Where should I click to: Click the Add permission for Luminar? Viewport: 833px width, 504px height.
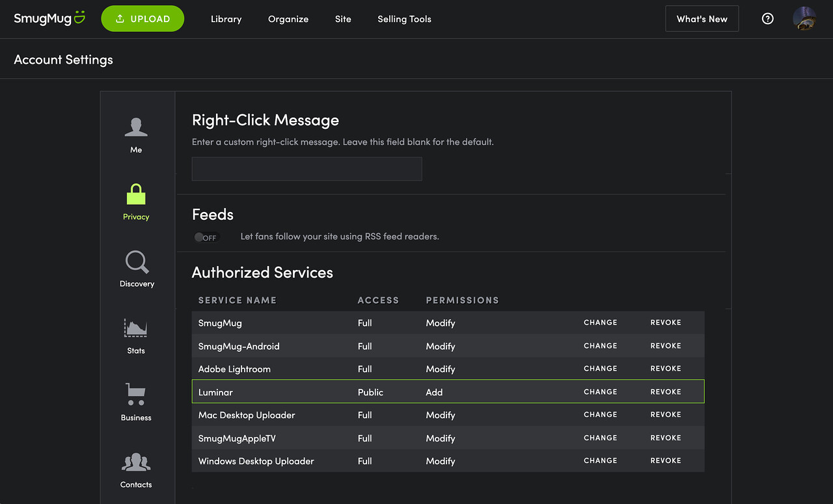click(x=434, y=392)
